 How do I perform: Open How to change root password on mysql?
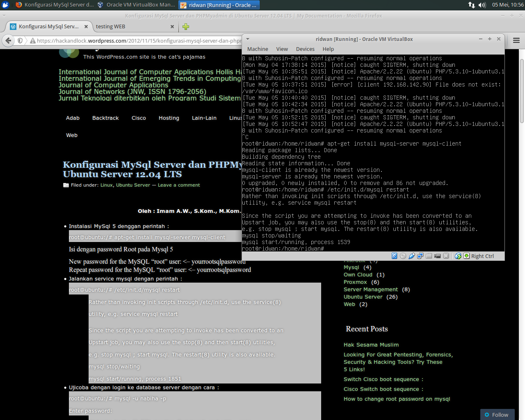(x=397, y=399)
